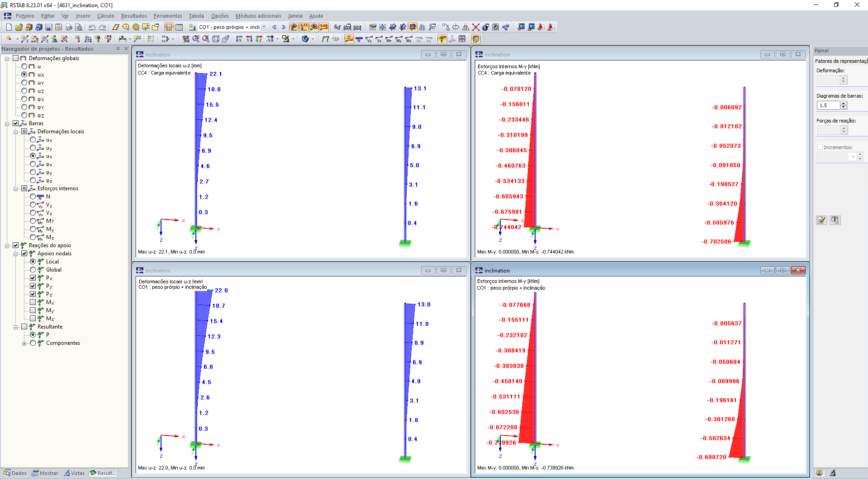Collapse the Reações do apoio node

click(7, 246)
